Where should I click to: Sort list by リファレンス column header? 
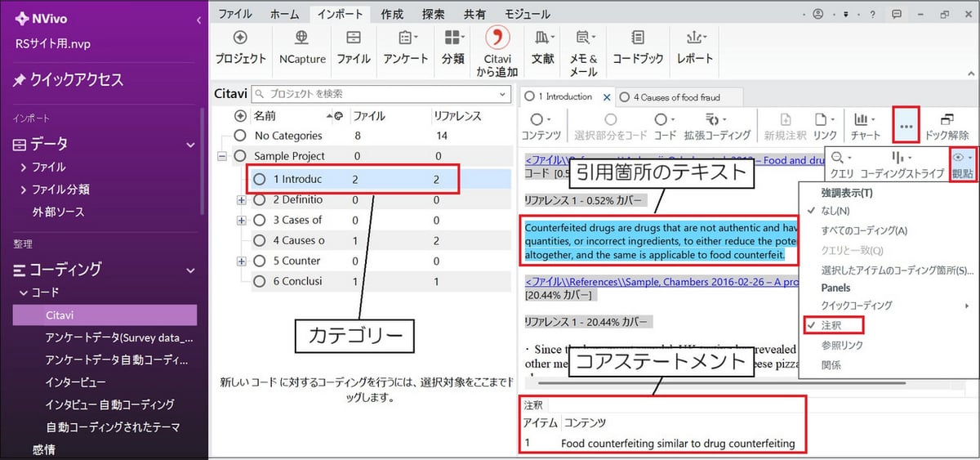tap(457, 116)
